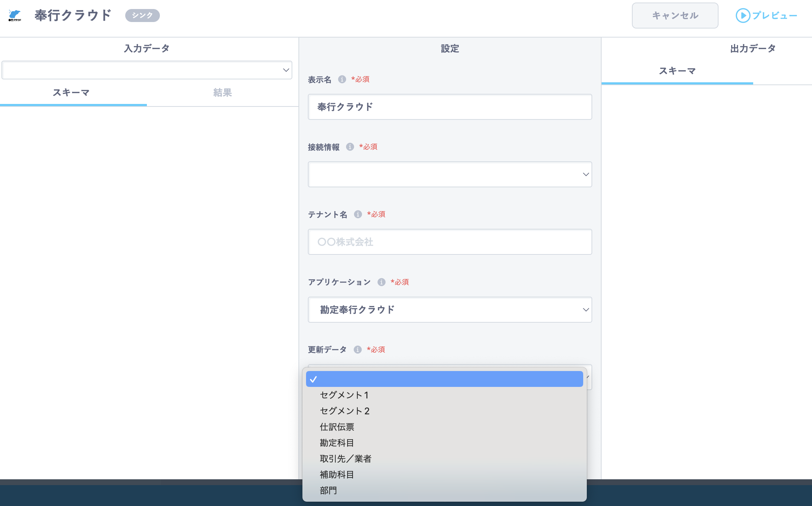812x506 pixels.
Task: Click the info icon next to テナント名
Action: click(x=358, y=214)
